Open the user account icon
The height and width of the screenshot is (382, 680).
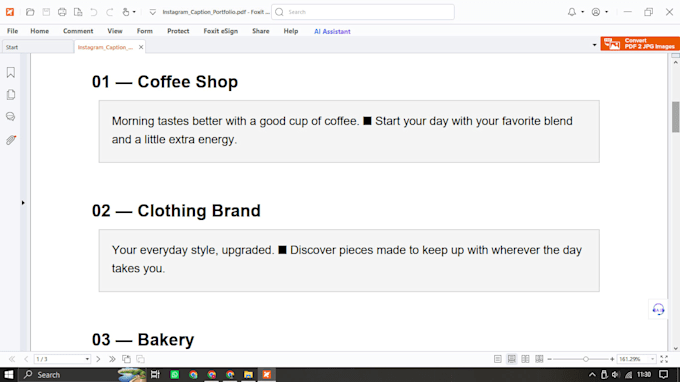[596, 12]
